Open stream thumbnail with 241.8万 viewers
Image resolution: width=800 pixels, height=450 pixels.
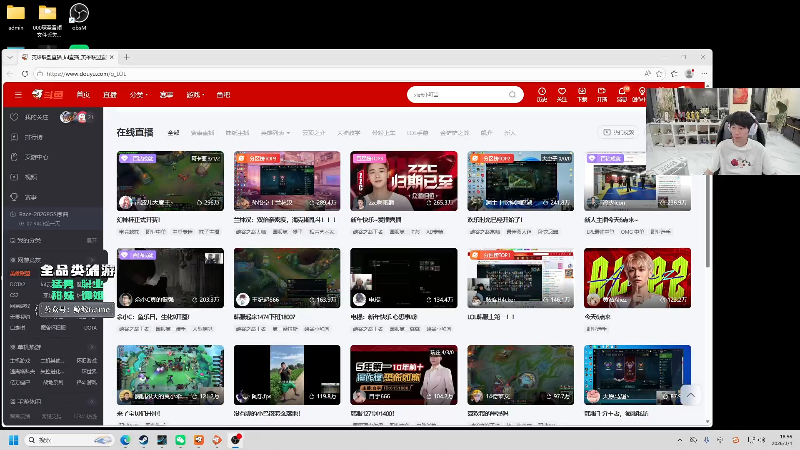[x=520, y=181]
